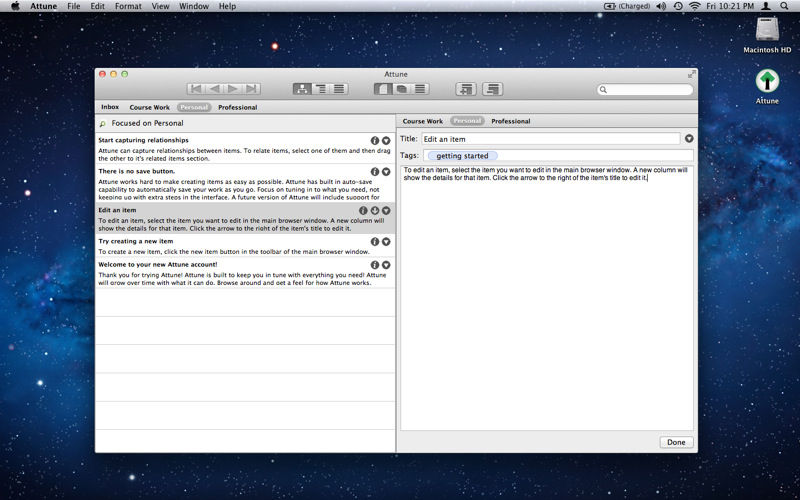
Task: Open Spotlight search magnifier
Action: pos(784,6)
